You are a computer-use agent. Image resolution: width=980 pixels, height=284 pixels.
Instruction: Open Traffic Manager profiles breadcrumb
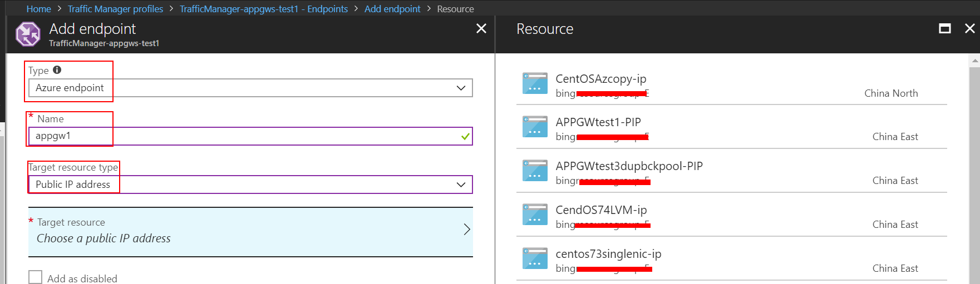coord(115,9)
